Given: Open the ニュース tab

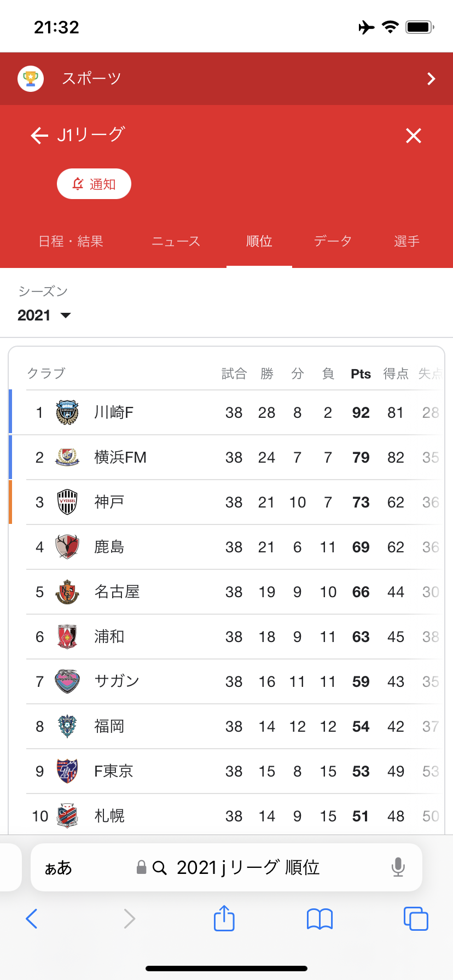Looking at the screenshot, I should point(176,241).
